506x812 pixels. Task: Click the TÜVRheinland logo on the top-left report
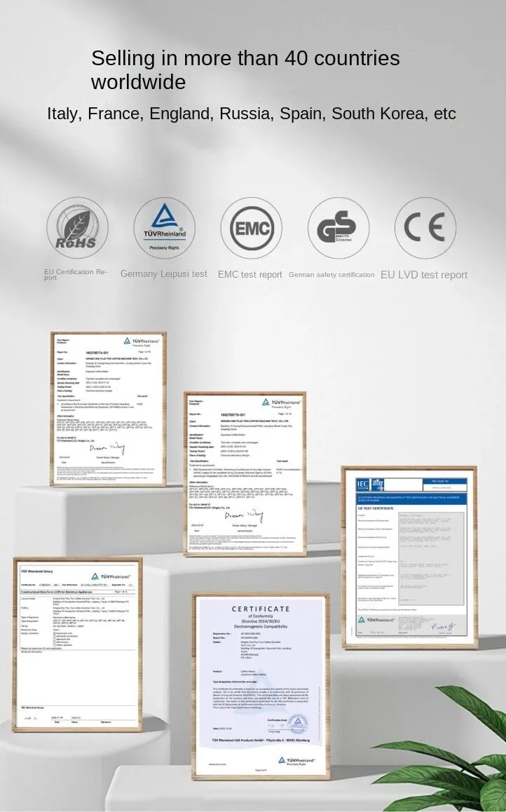pyautogui.click(x=142, y=341)
